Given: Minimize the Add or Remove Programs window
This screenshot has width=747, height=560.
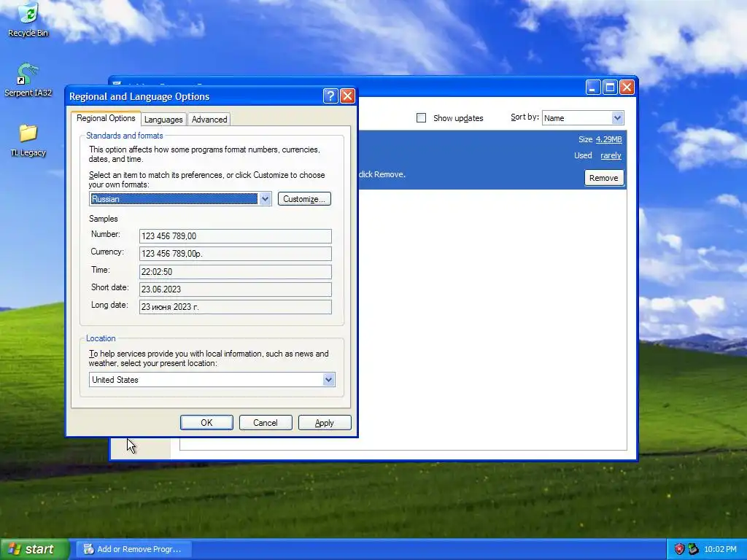Looking at the screenshot, I should tap(592, 87).
